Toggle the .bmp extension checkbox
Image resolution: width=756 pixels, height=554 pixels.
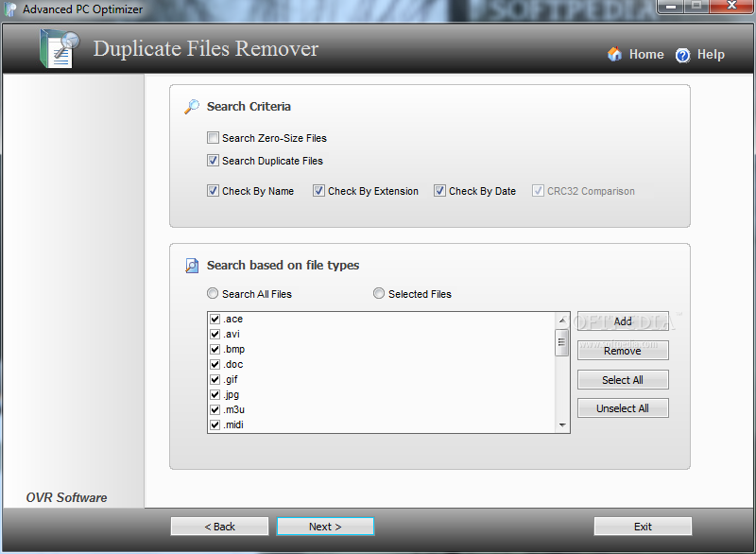tap(215, 349)
